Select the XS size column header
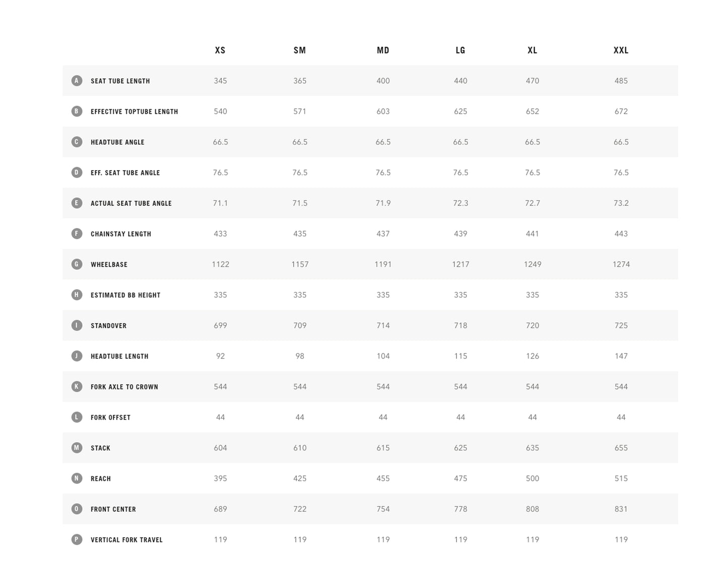 (220, 50)
